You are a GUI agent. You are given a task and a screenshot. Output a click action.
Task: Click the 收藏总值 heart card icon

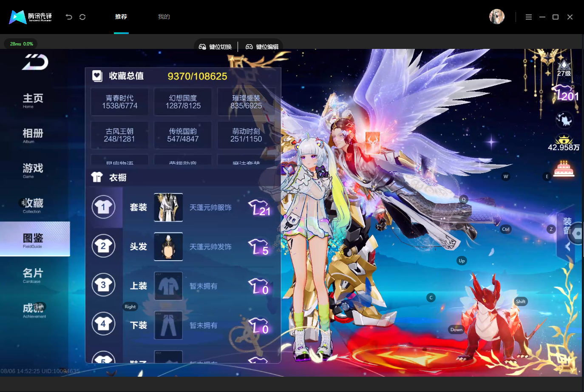(97, 76)
